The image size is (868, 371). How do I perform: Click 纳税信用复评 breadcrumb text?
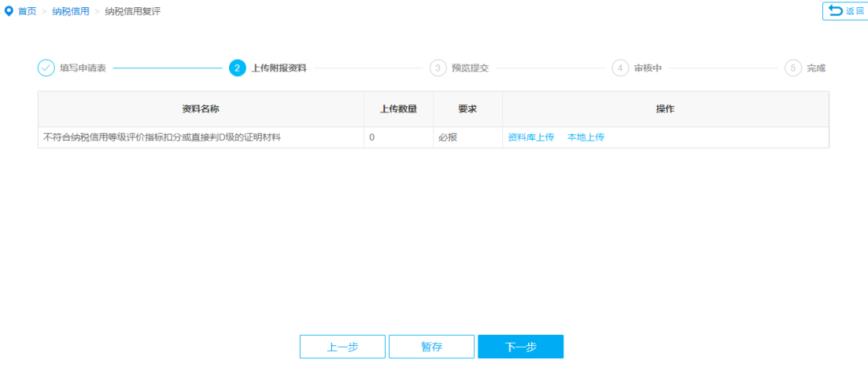133,11
